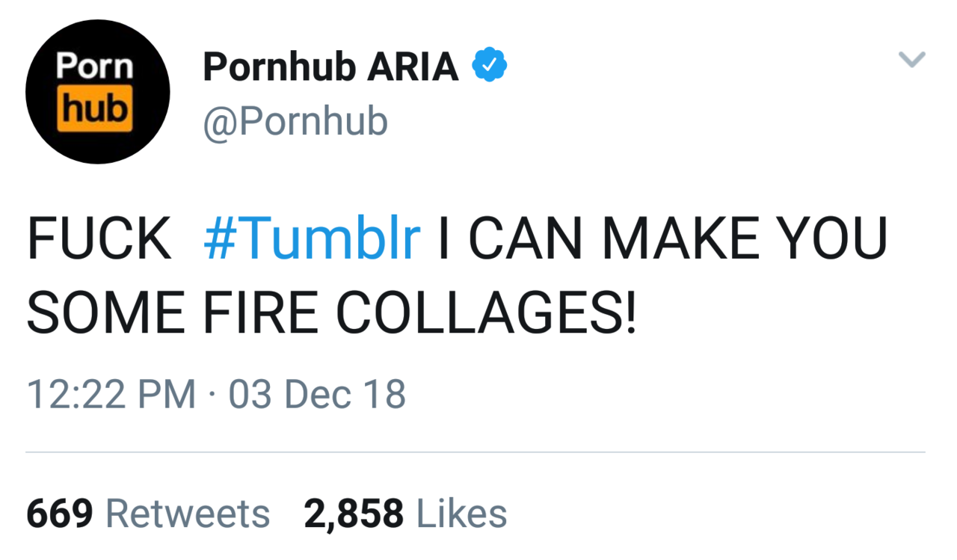Open the Pornhub ARIA display name
957x560 pixels.
click(x=330, y=67)
